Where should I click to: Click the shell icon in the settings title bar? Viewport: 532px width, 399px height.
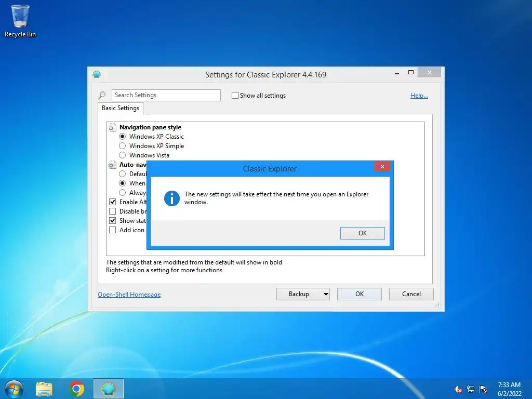pyautogui.click(x=97, y=74)
